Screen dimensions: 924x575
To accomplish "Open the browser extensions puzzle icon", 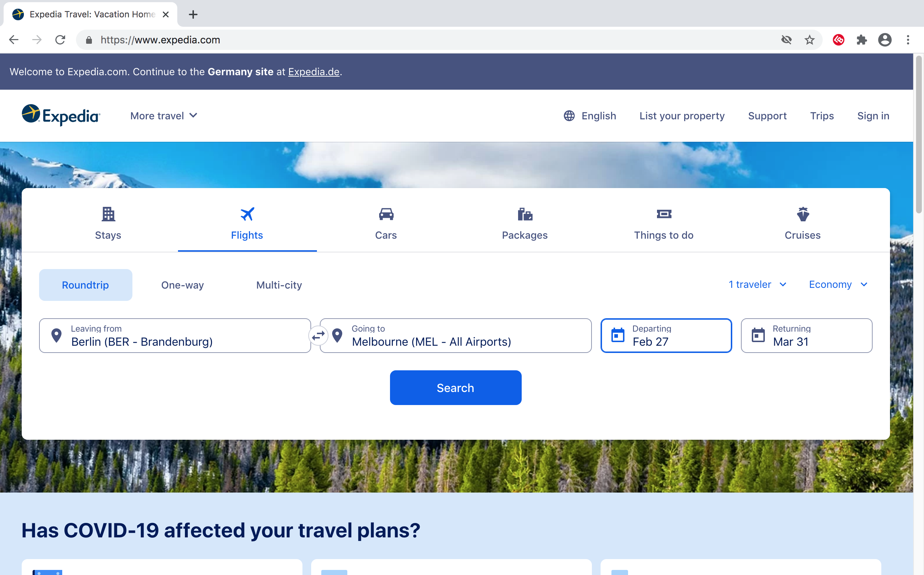I will [862, 39].
